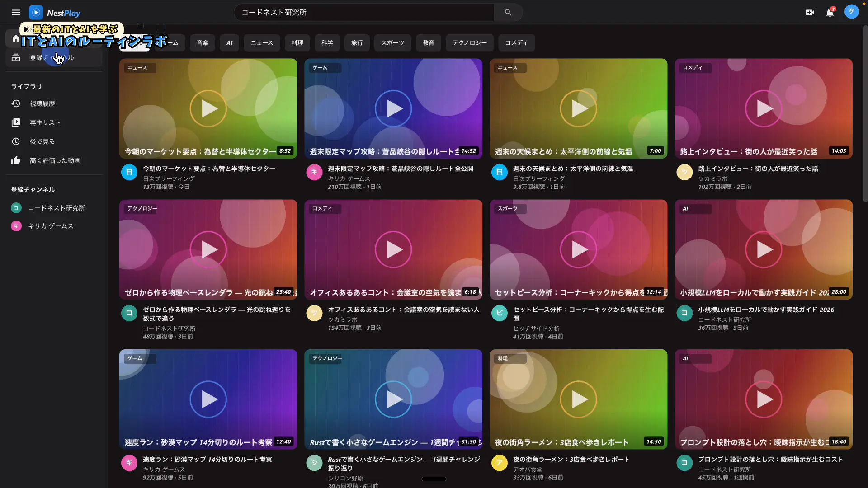Open the notifications bell

pyautogui.click(x=830, y=13)
